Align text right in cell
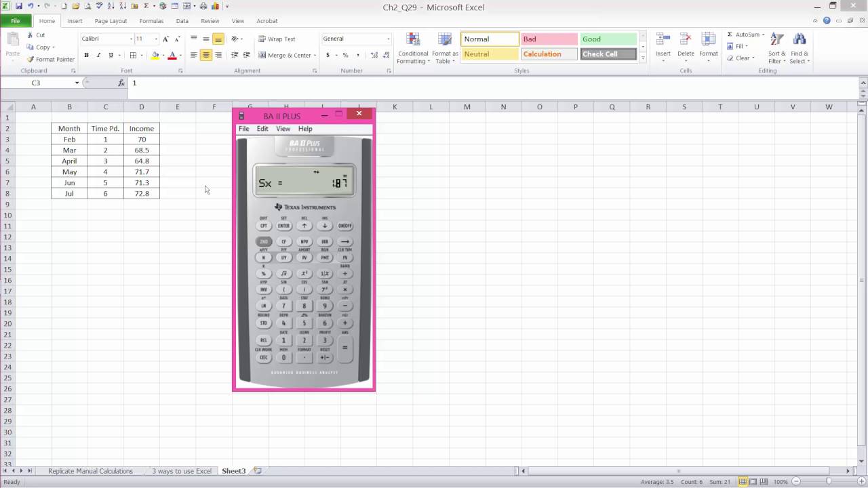Screen dimensions: 868x488 tap(218, 56)
